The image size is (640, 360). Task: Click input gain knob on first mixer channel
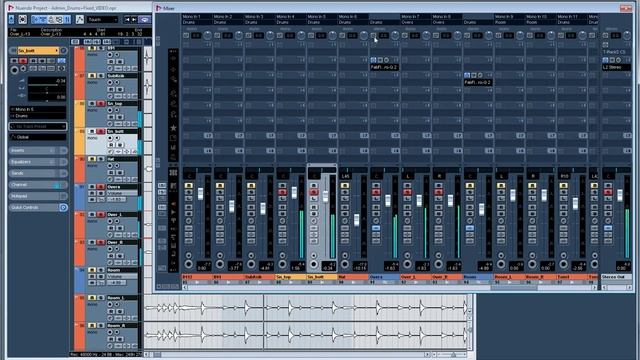[208, 36]
